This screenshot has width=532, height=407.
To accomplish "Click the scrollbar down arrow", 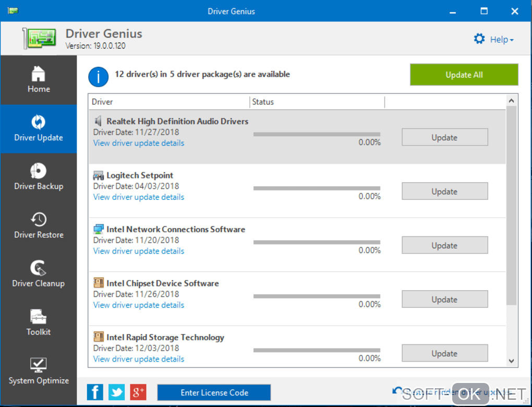I will [512, 361].
